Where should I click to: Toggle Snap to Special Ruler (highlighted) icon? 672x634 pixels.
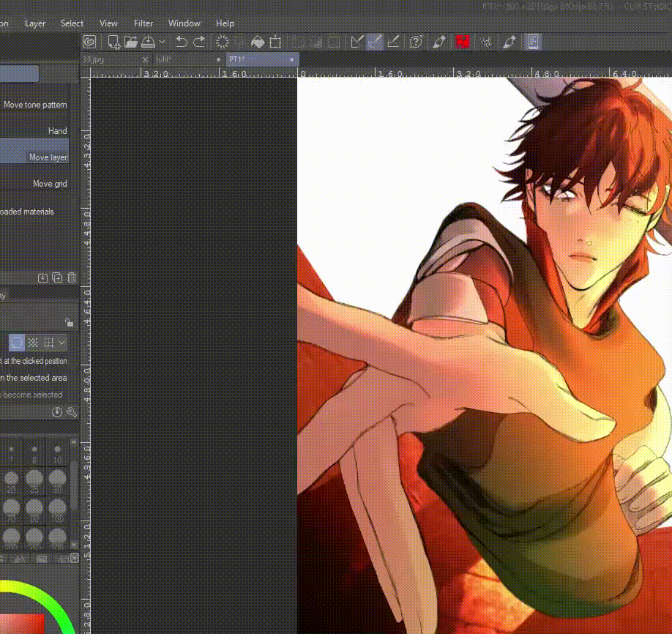[x=375, y=42]
